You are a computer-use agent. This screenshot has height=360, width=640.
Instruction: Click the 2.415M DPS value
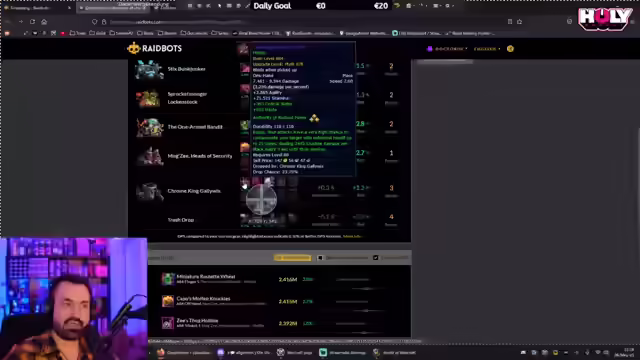click(288, 302)
